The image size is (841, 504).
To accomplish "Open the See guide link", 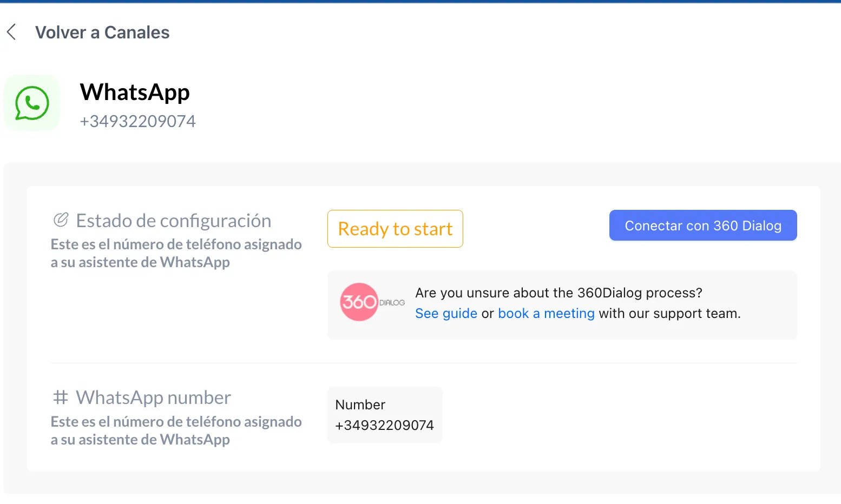I will coord(446,314).
